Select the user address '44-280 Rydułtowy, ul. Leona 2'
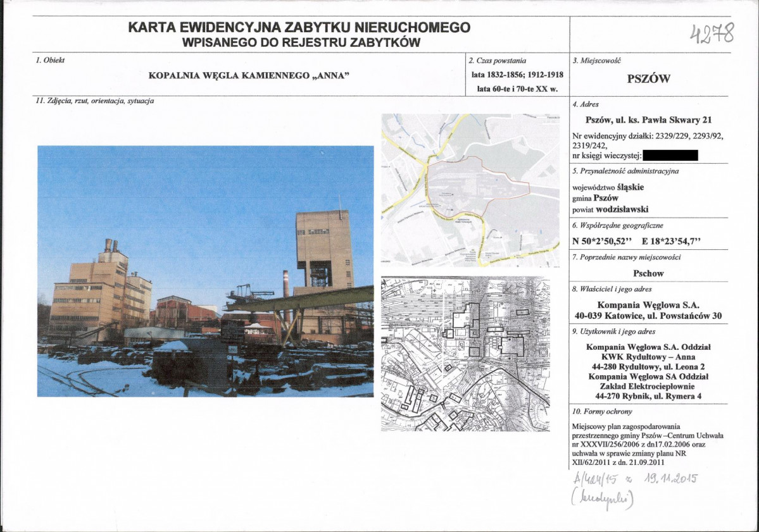This screenshot has width=759, height=532. click(648, 367)
